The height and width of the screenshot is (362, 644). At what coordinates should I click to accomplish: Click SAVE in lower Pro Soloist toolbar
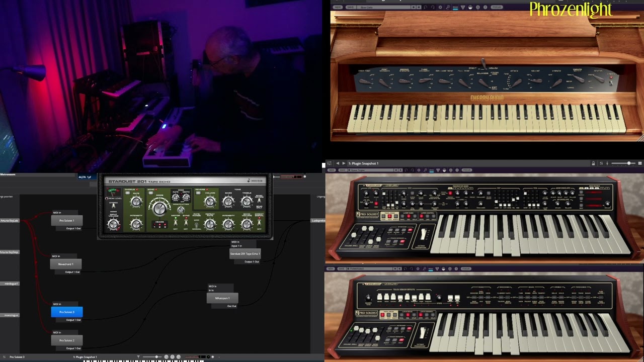point(343,269)
